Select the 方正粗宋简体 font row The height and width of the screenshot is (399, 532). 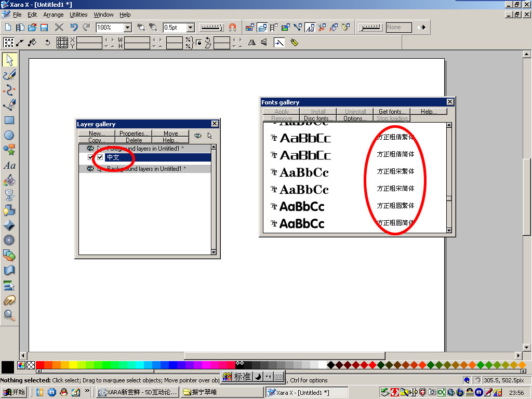pos(355,189)
